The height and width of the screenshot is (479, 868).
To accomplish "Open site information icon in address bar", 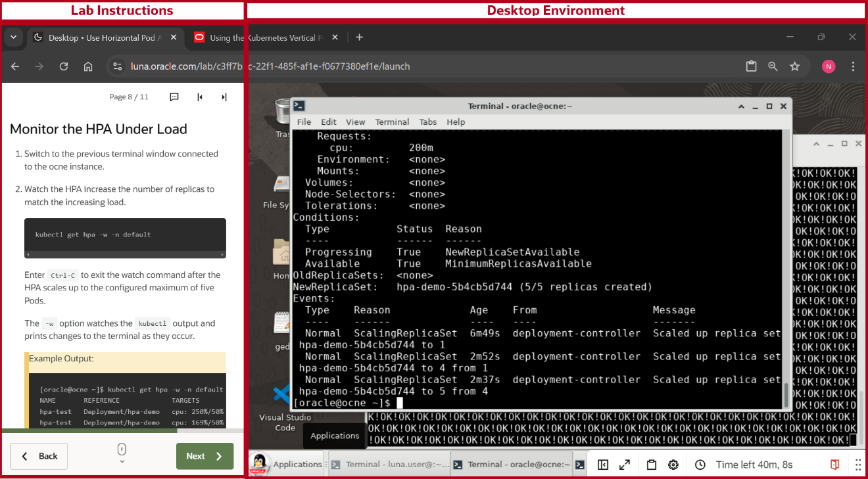I will click(x=118, y=66).
